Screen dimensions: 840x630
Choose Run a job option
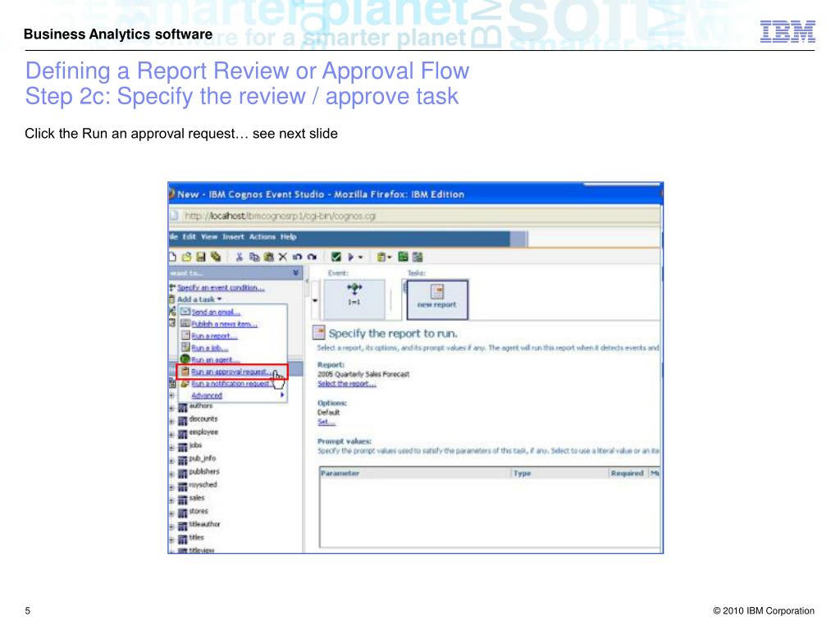[209, 348]
